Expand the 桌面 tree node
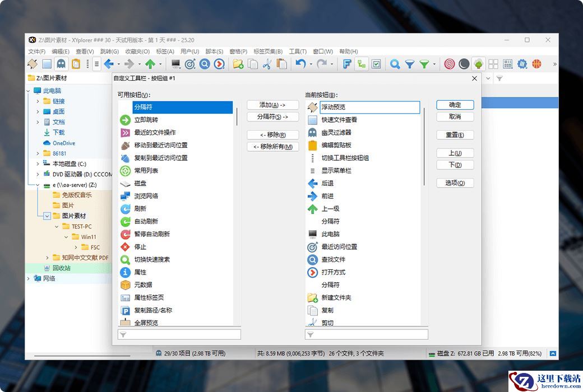 click(38, 111)
